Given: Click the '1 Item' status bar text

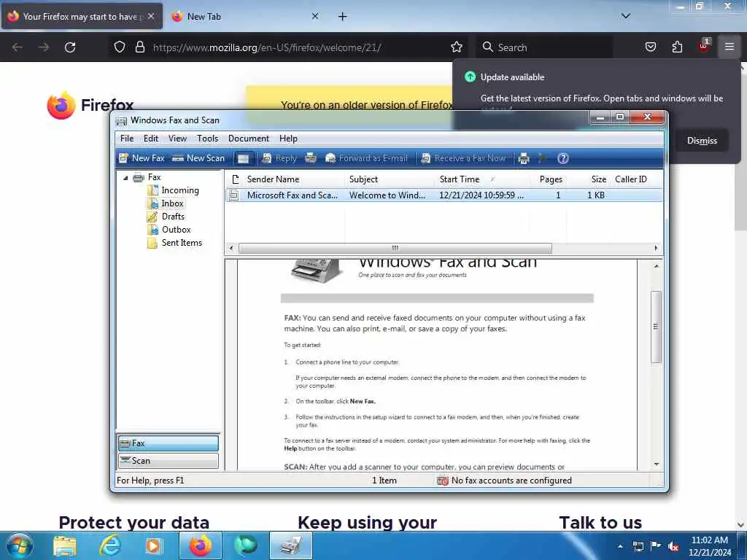Looking at the screenshot, I should [x=384, y=481].
